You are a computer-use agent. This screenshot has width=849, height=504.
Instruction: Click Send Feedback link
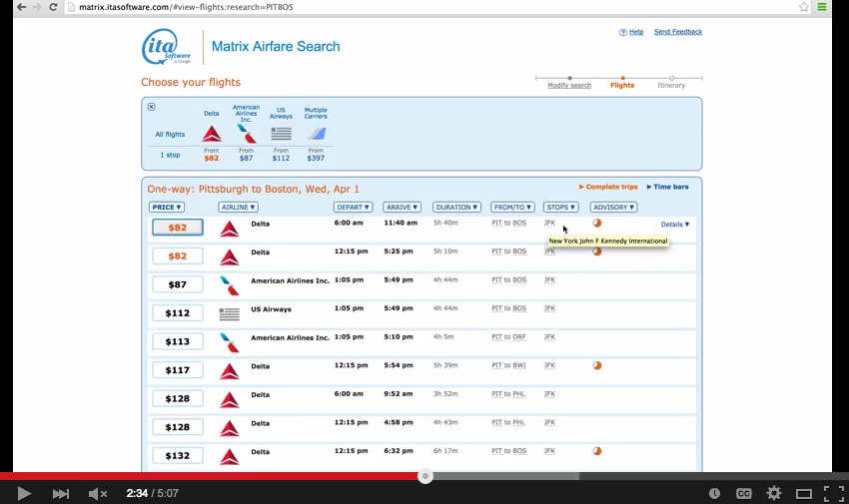tap(678, 32)
